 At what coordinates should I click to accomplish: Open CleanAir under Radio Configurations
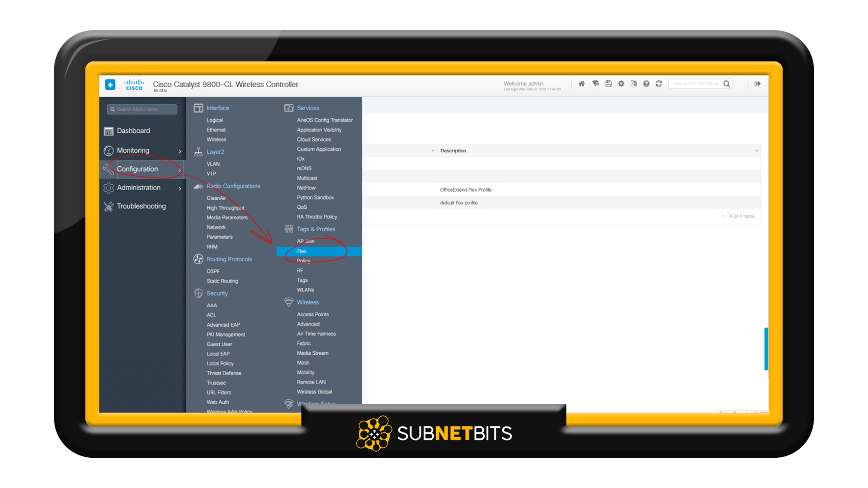tap(216, 198)
